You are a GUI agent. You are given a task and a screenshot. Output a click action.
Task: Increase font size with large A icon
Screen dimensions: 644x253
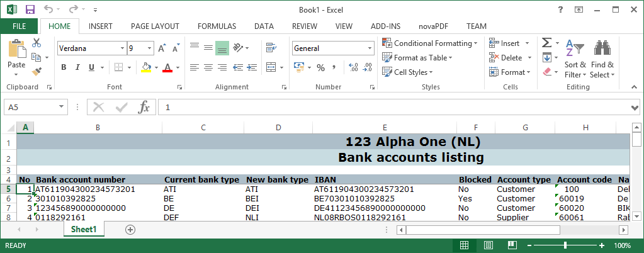point(162,48)
